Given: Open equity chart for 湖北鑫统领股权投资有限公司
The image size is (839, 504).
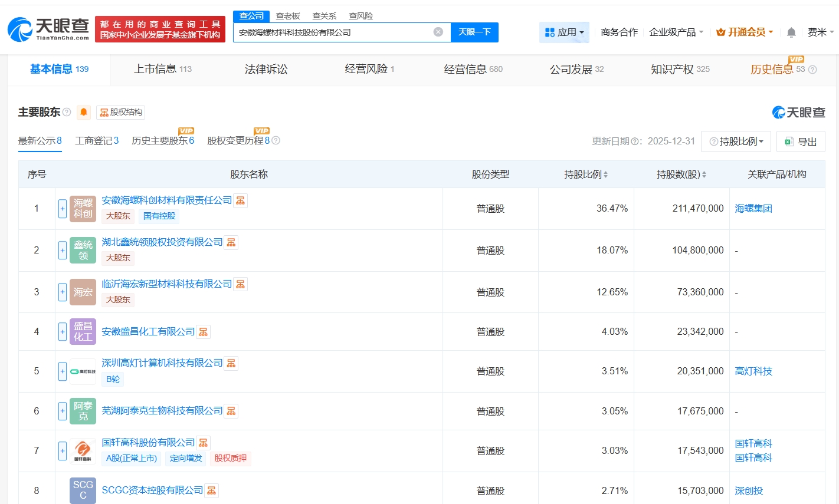Looking at the screenshot, I should [x=231, y=242].
